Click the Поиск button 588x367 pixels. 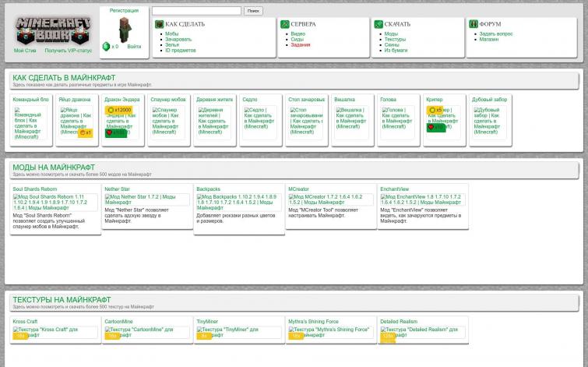click(x=253, y=11)
